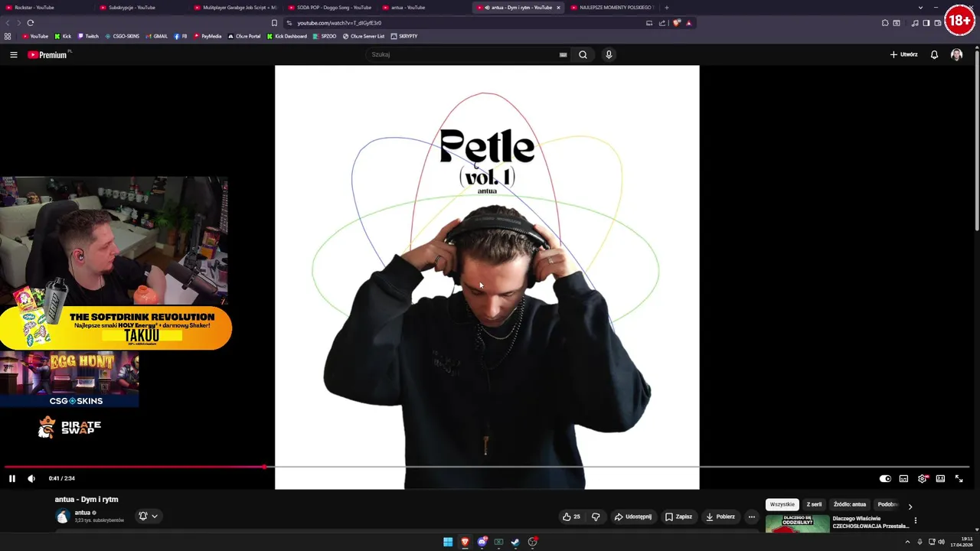The height and width of the screenshot is (551, 980).
Task: Open the antua channel name link
Action: click(x=83, y=513)
